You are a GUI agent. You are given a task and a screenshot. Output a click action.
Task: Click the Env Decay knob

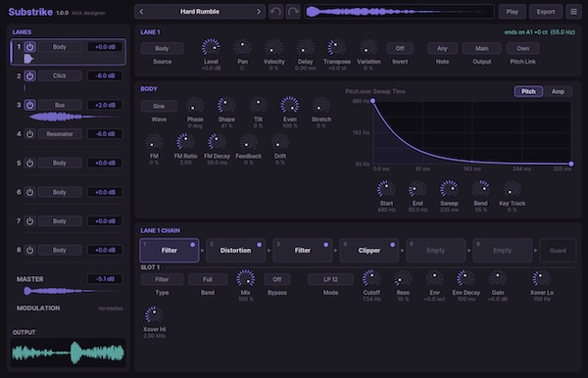(x=465, y=278)
